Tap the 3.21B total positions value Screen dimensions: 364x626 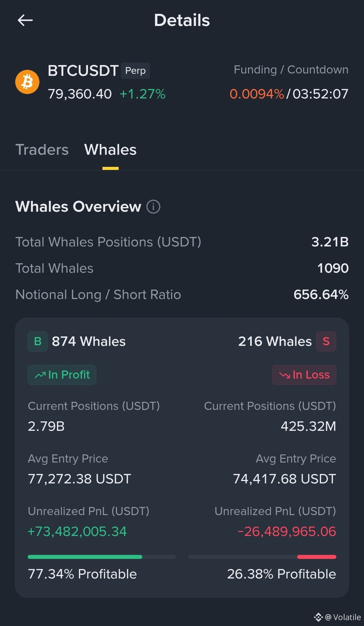(330, 242)
